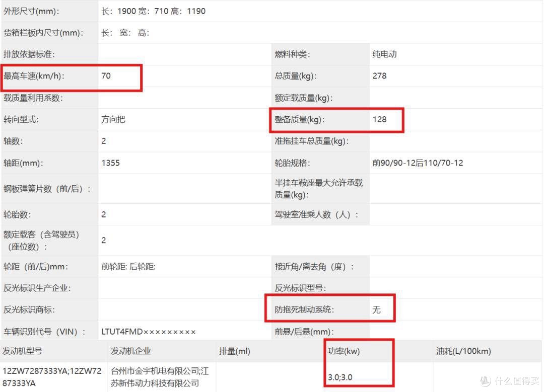Select the max speed value 70
This screenshot has width=544, height=392.
click(106, 76)
